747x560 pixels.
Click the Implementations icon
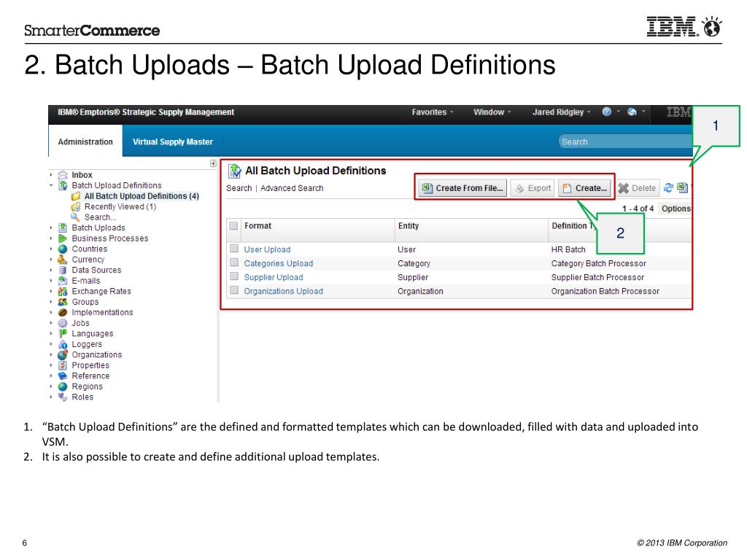[63, 312]
